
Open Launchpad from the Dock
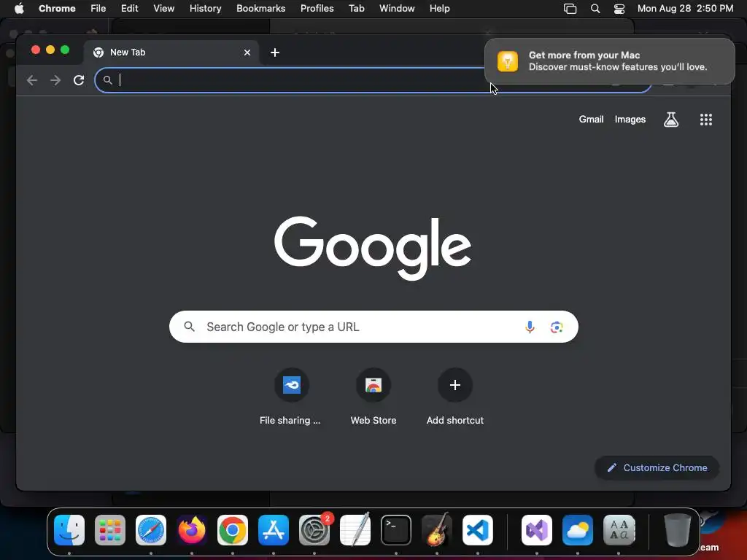[x=110, y=530]
